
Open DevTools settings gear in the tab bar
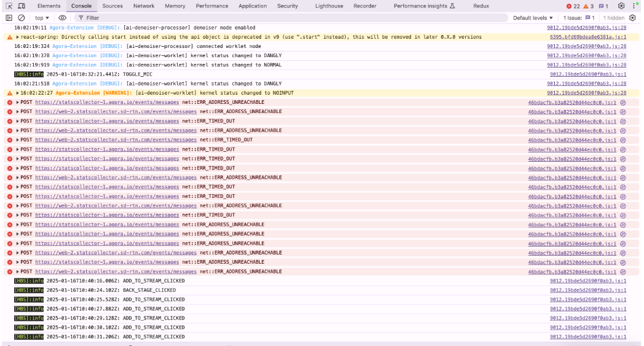(621, 6)
